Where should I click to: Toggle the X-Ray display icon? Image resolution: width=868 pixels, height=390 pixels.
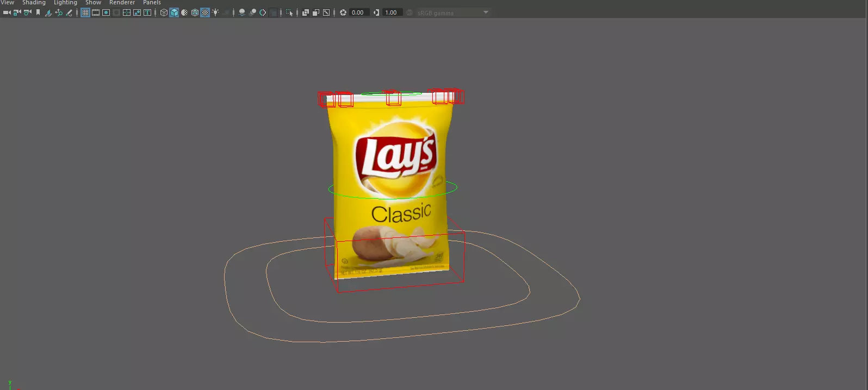click(306, 12)
